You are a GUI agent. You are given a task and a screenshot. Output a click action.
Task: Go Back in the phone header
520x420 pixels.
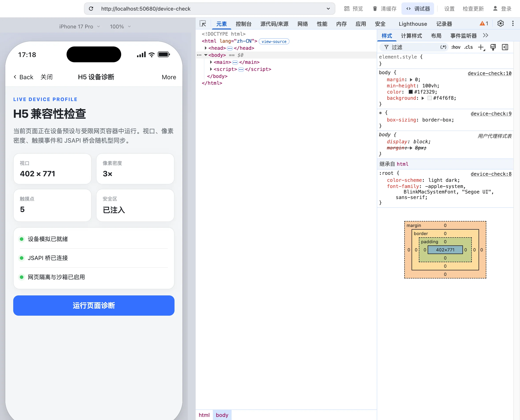point(23,77)
